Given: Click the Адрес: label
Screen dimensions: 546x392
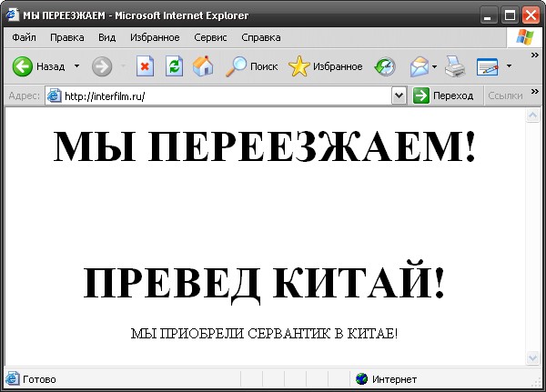Looking at the screenshot, I should (24, 95).
